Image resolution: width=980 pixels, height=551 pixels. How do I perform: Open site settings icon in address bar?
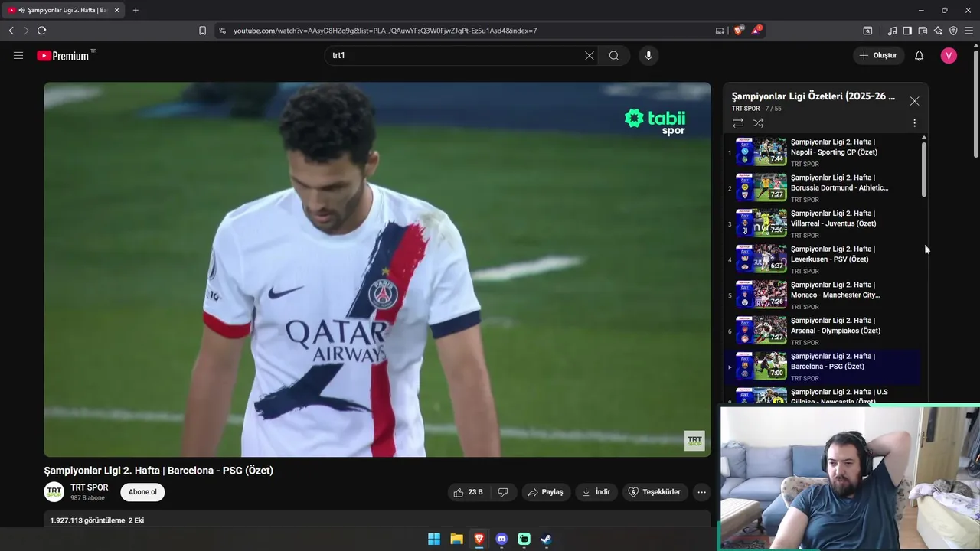coord(222,31)
